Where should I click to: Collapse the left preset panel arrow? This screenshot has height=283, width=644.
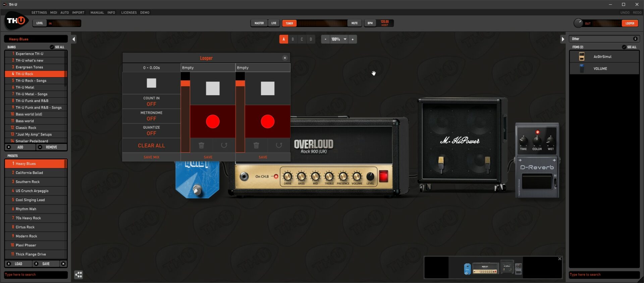point(74,39)
